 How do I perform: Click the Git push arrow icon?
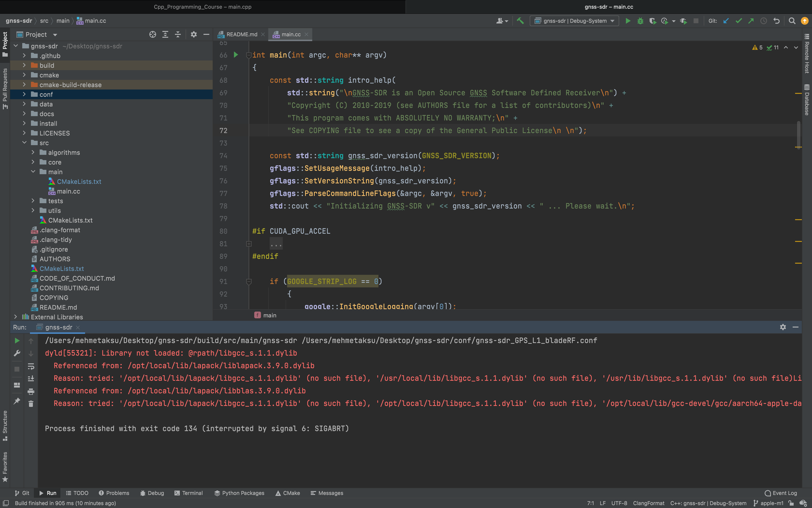pos(751,21)
